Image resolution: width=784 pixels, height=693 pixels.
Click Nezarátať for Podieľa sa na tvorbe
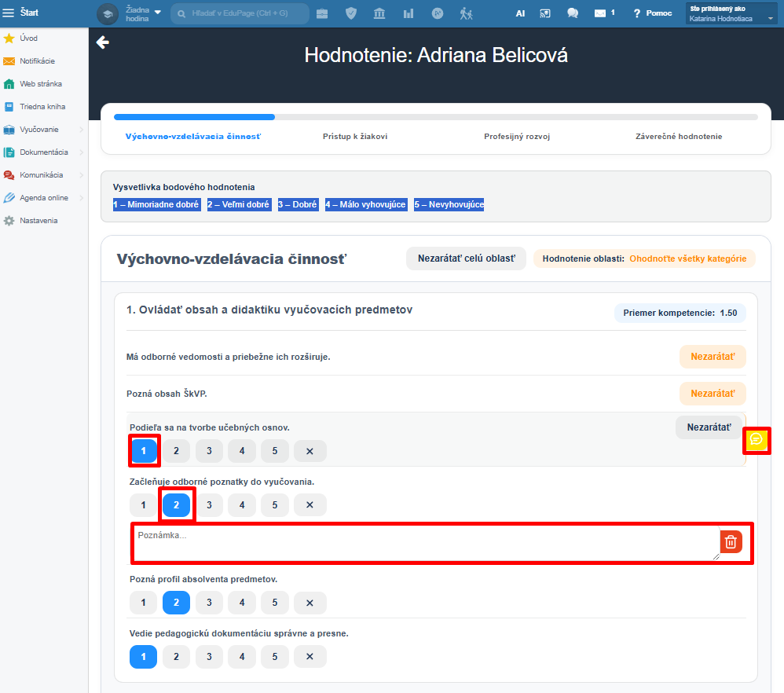(x=709, y=427)
